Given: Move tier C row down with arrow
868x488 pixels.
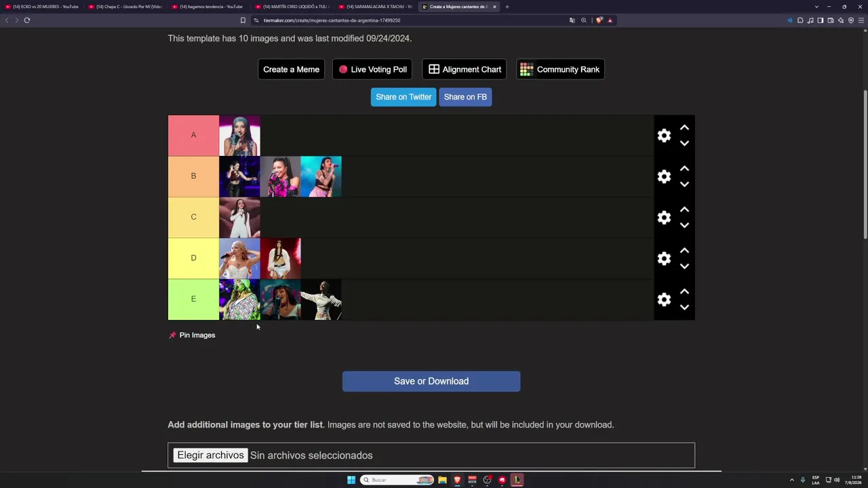Looking at the screenshot, I should [x=684, y=226].
